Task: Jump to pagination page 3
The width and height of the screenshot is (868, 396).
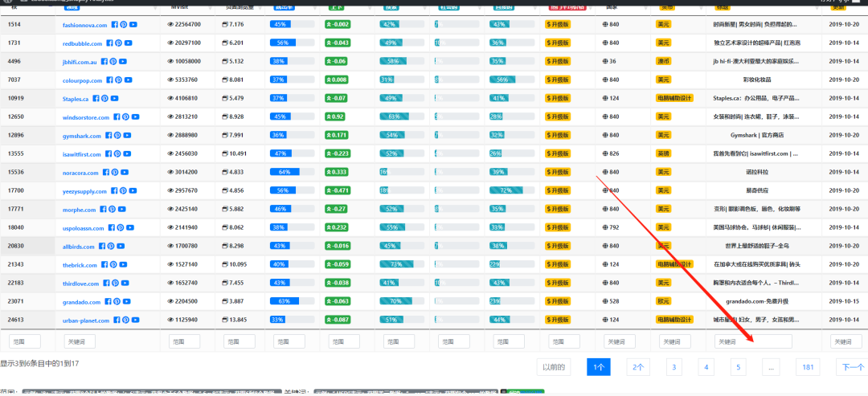Action: [674, 367]
